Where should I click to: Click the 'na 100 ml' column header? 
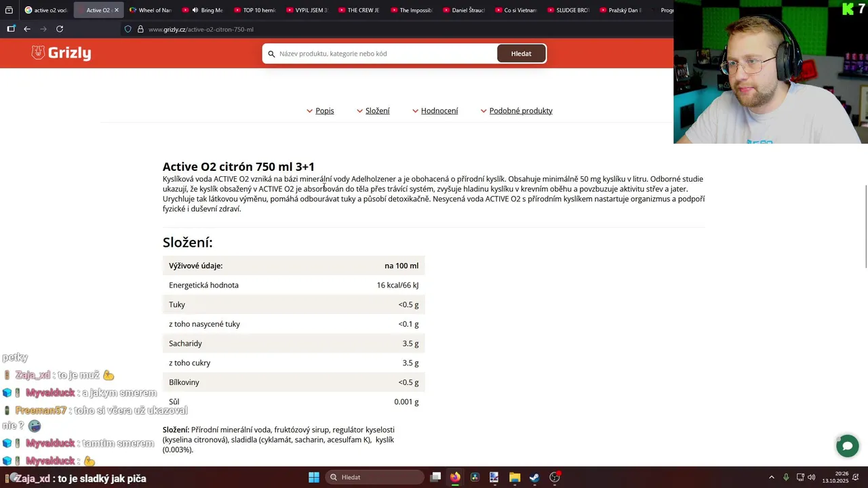[x=401, y=266]
